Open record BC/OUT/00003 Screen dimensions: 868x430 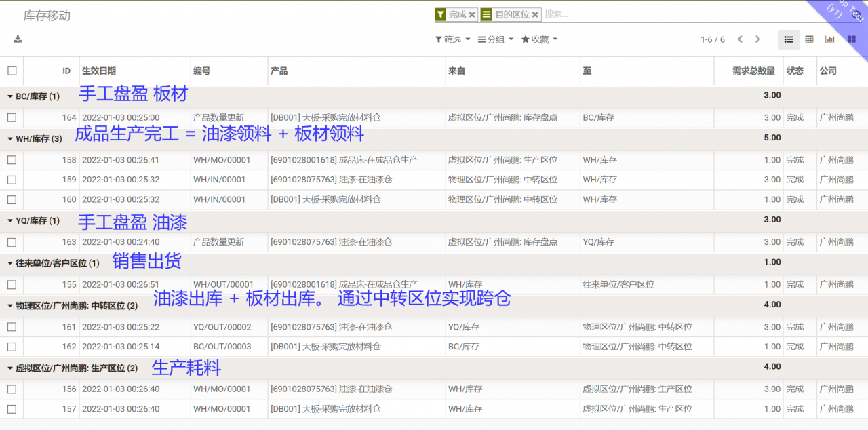(x=222, y=347)
